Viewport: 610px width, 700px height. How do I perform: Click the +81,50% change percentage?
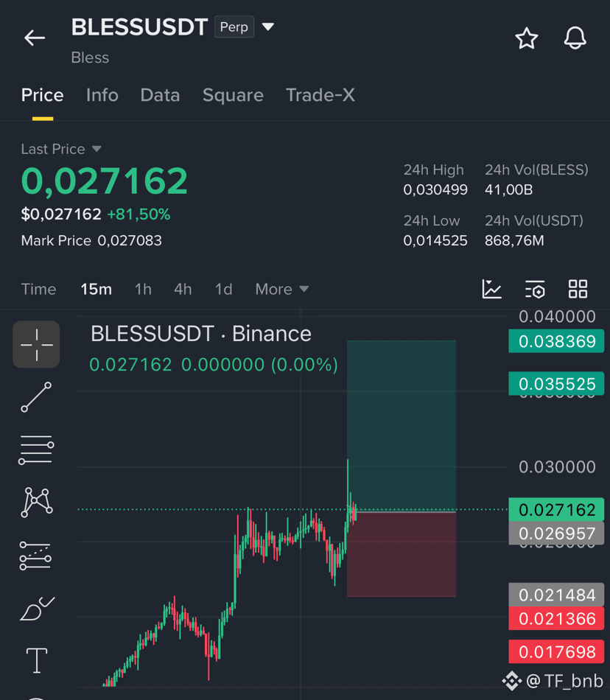click(x=139, y=214)
